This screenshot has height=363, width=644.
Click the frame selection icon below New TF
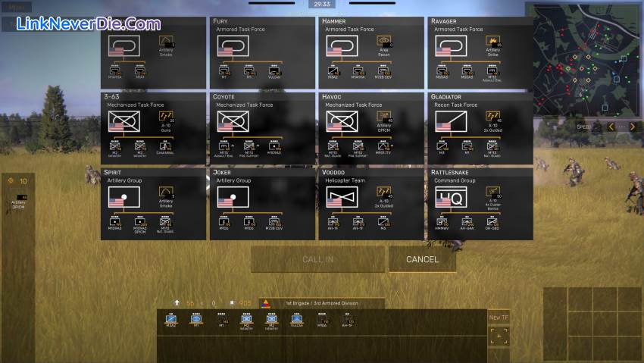tap(499, 336)
